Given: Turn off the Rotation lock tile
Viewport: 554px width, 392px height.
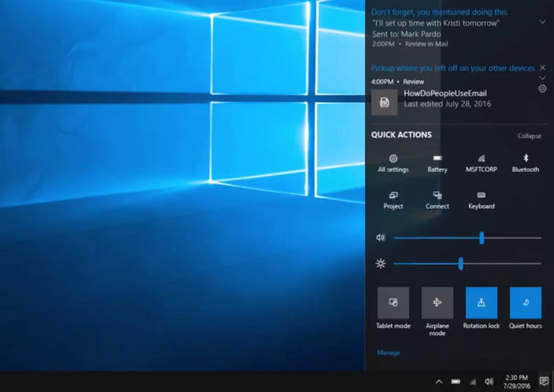Looking at the screenshot, I should click(x=481, y=303).
